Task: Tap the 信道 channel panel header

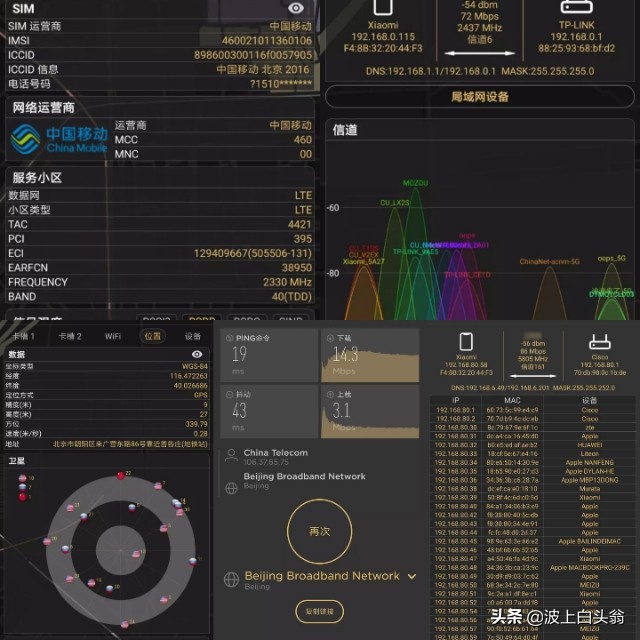Action: point(345,130)
